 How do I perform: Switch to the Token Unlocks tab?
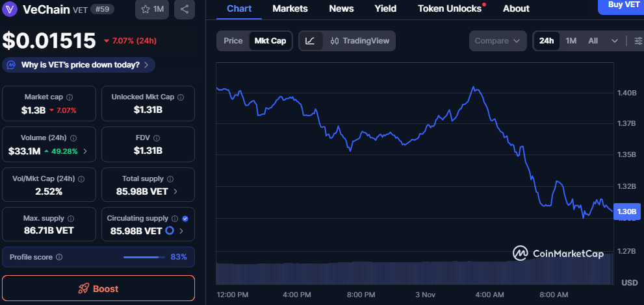[450, 8]
